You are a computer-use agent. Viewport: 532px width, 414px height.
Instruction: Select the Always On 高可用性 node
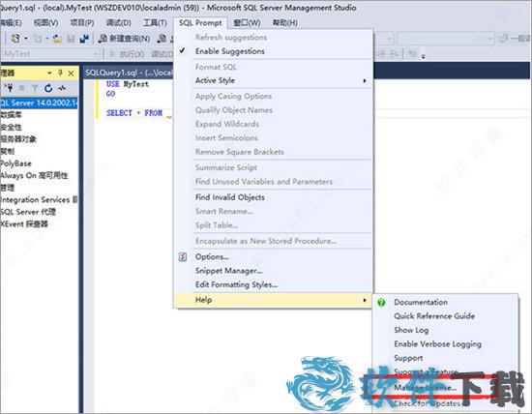coord(34,175)
